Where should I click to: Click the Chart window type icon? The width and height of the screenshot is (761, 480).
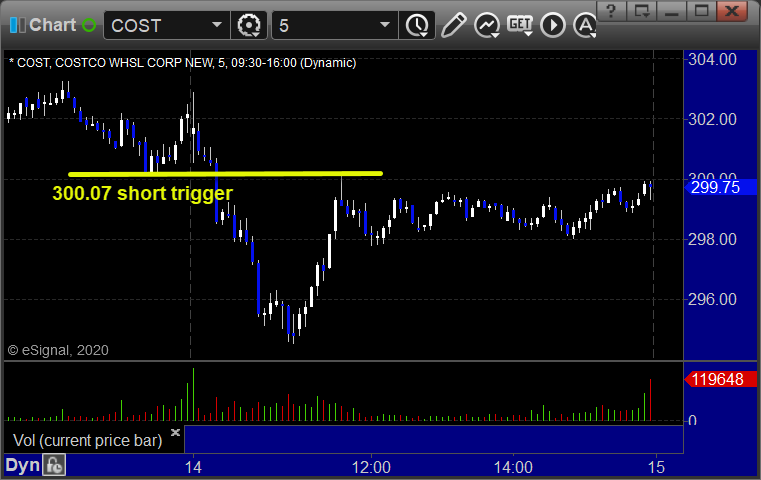(x=17, y=25)
